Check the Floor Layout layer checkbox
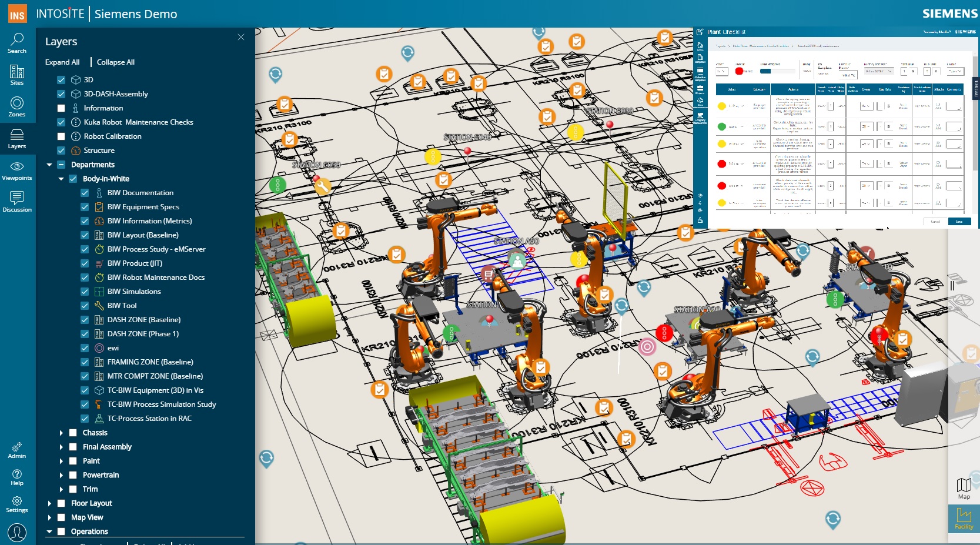 point(61,503)
